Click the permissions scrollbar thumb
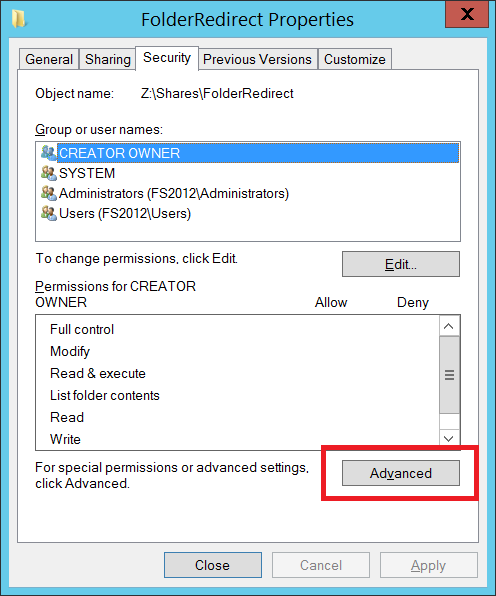 tap(449, 375)
